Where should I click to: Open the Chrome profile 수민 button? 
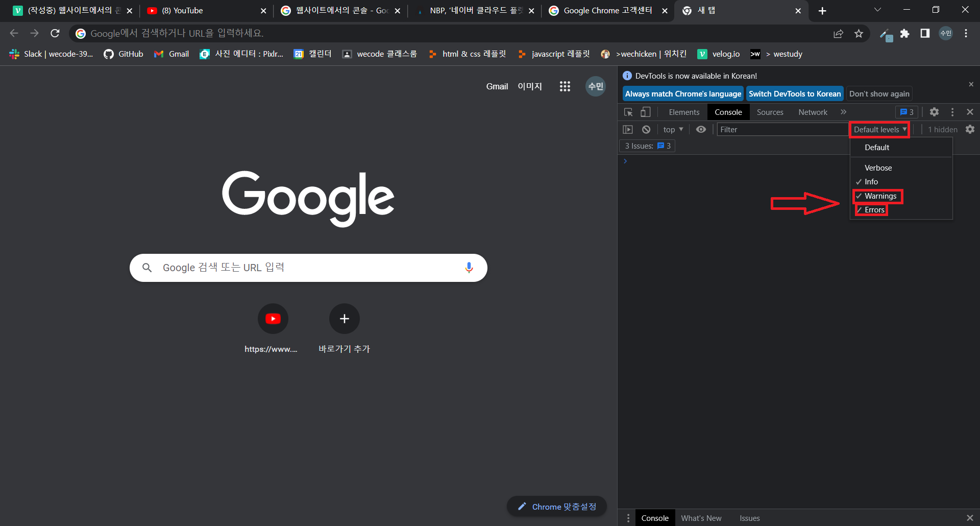pyautogui.click(x=946, y=33)
